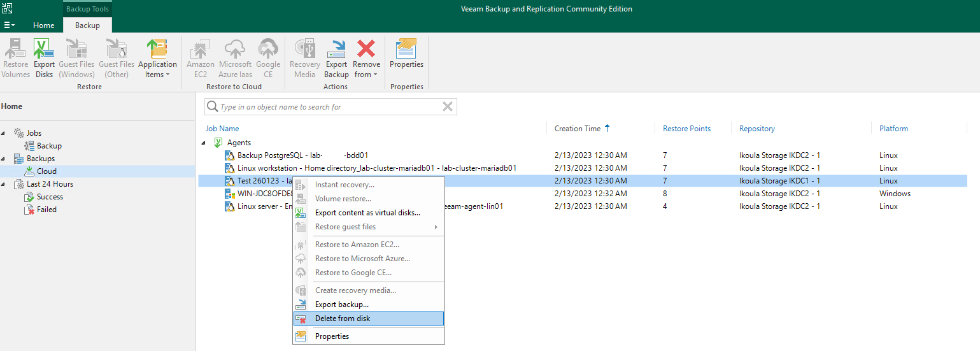
Task: Select the Backup ribbon tab
Action: coord(87,25)
